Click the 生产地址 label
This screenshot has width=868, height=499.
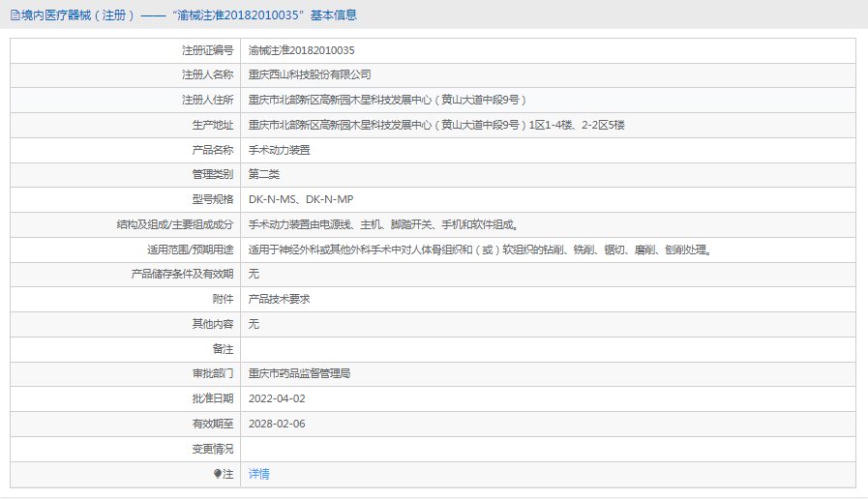[213, 125]
